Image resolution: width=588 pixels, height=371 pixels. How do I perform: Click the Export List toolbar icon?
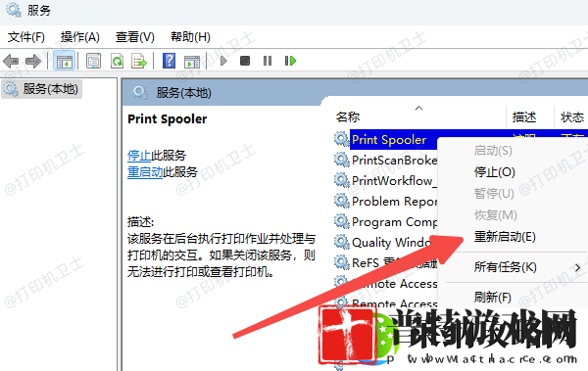click(139, 61)
